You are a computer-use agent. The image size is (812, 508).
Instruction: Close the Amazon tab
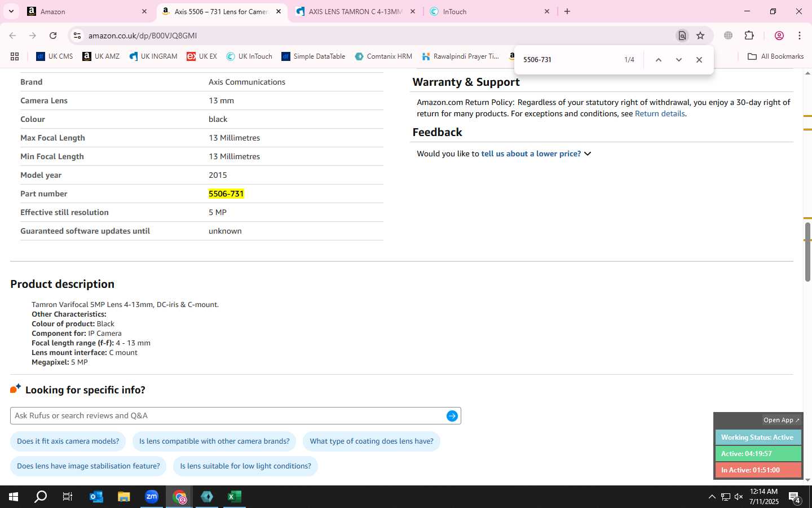(144, 11)
